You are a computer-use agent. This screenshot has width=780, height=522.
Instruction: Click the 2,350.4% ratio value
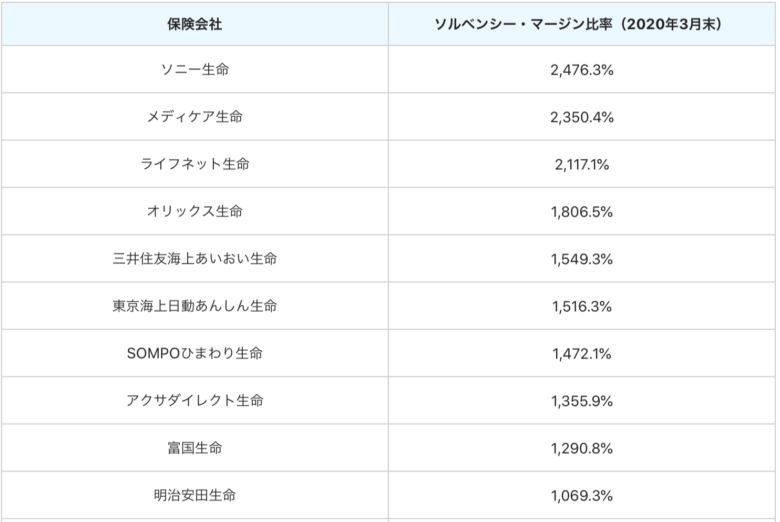pyautogui.click(x=582, y=117)
